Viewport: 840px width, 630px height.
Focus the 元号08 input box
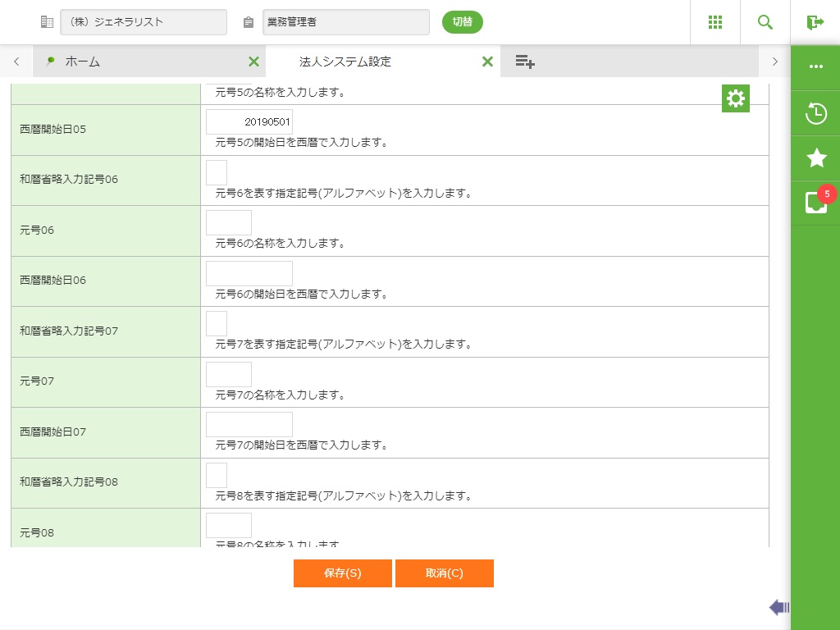(x=229, y=526)
